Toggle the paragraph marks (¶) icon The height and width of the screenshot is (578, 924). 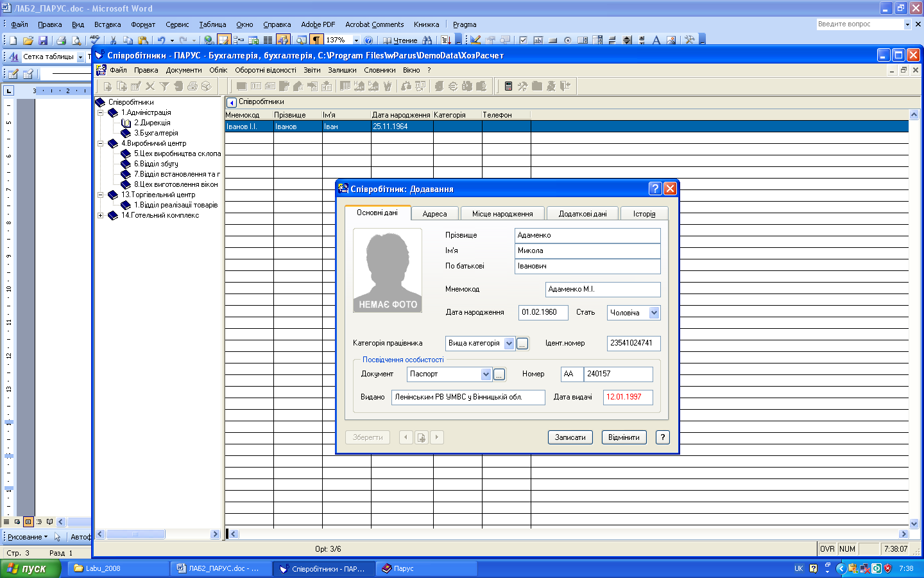coord(316,40)
